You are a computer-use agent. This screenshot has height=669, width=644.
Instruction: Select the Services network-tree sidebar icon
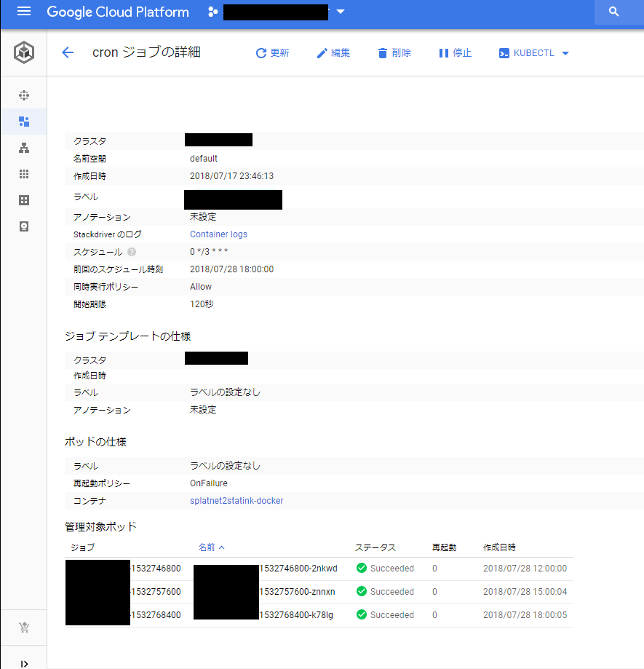click(24, 148)
